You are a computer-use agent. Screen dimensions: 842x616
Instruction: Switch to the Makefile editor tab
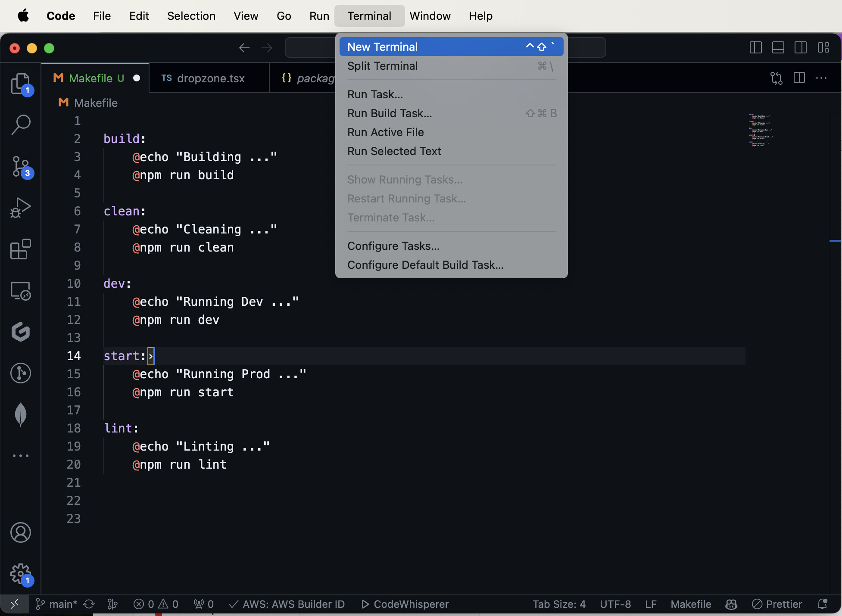click(x=96, y=78)
